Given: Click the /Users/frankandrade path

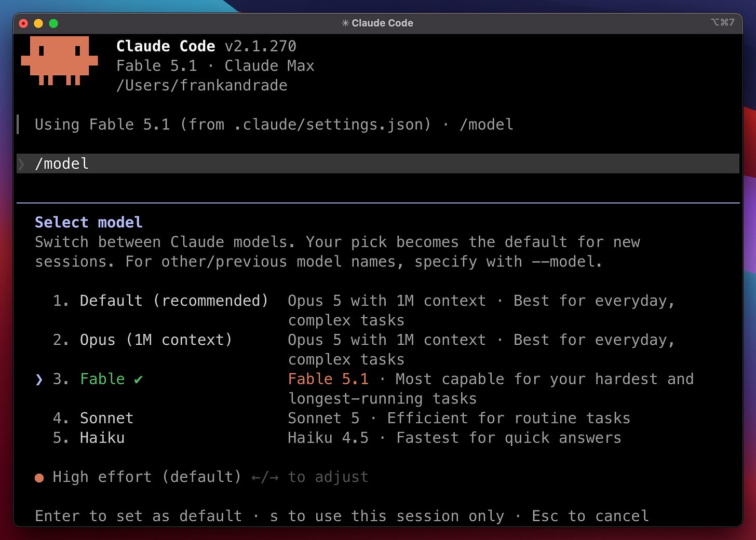Looking at the screenshot, I should pos(202,85).
